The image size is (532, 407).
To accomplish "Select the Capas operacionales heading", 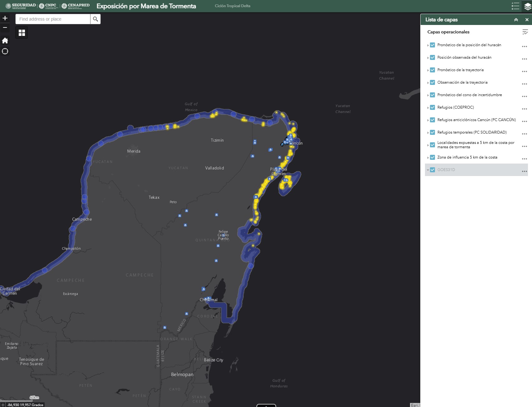I will (x=448, y=32).
